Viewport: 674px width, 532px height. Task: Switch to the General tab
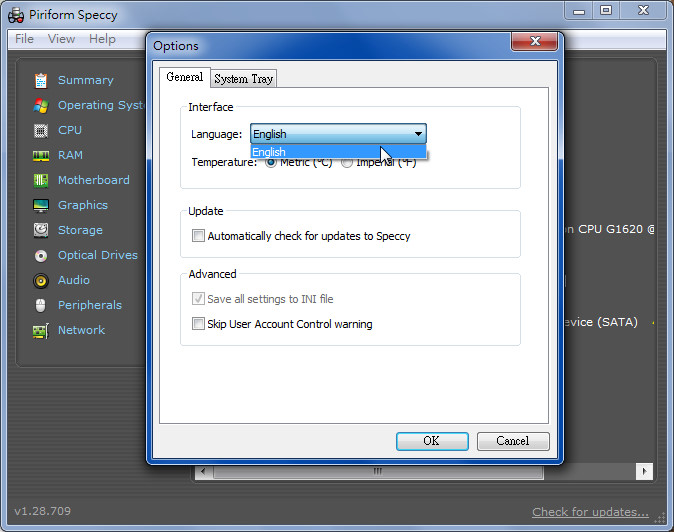184,77
